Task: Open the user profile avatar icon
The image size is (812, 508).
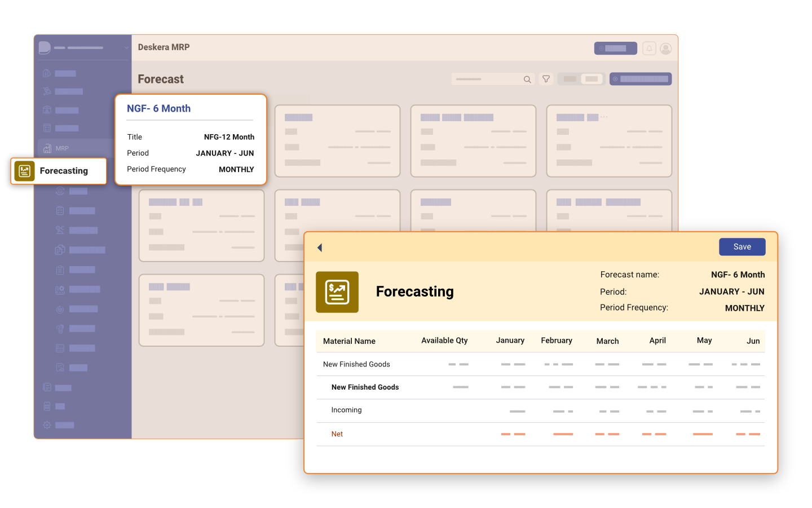Action: click(666, 48)
